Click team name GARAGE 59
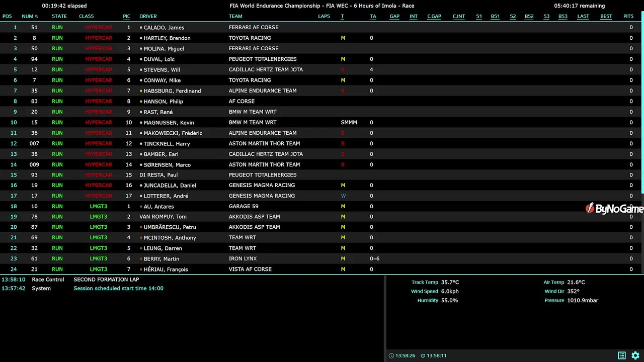644x362 pixels. (x=244, y=207)
